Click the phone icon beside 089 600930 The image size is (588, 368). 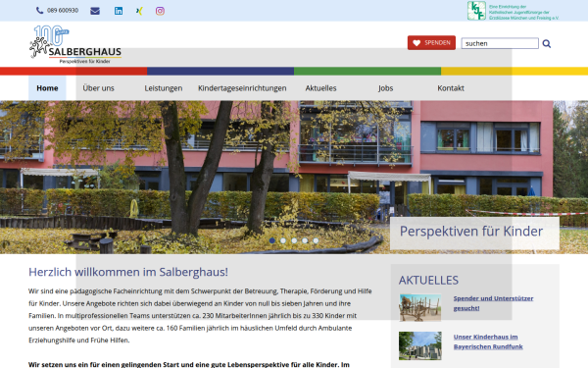[39, 11]
